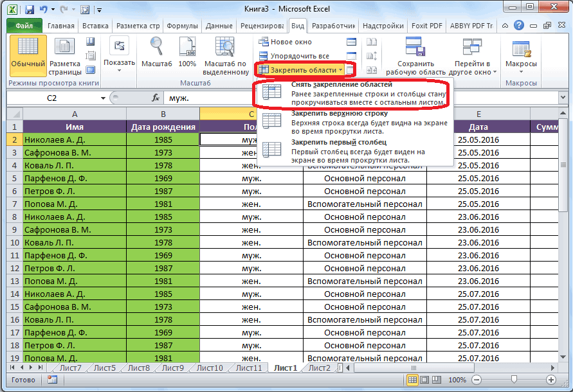Image resolution: width=573 pixels, height=392 pixels.
Task: Click the zoom slider handle in status bar
Action: (x=513, y=380)
